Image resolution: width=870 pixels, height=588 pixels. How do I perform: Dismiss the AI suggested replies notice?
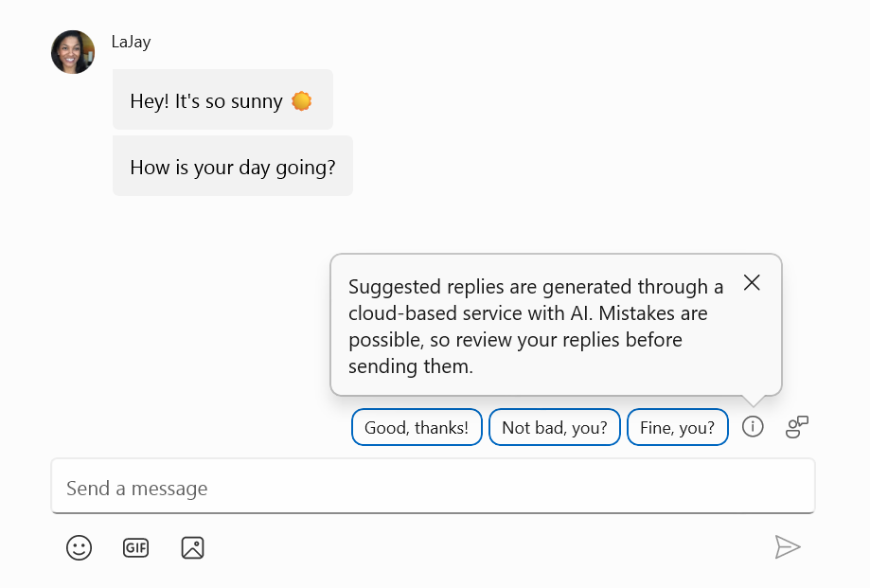[x=752, y=282]
